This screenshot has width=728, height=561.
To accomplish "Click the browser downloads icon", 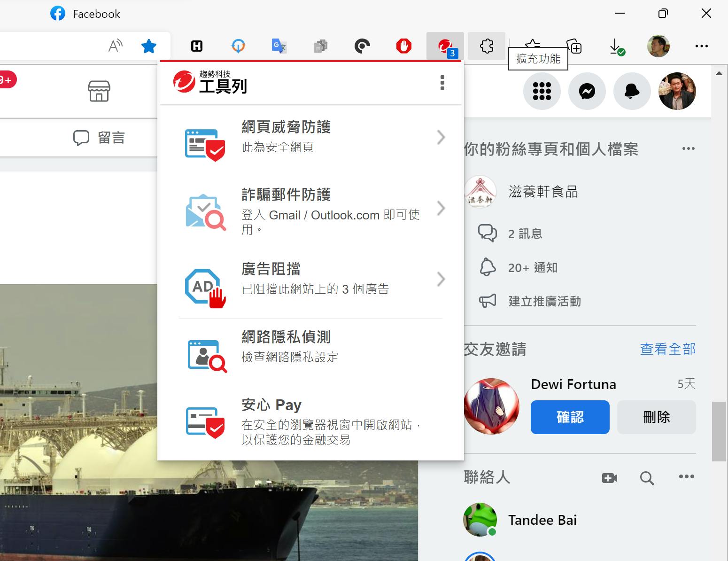I will [616, 47].
